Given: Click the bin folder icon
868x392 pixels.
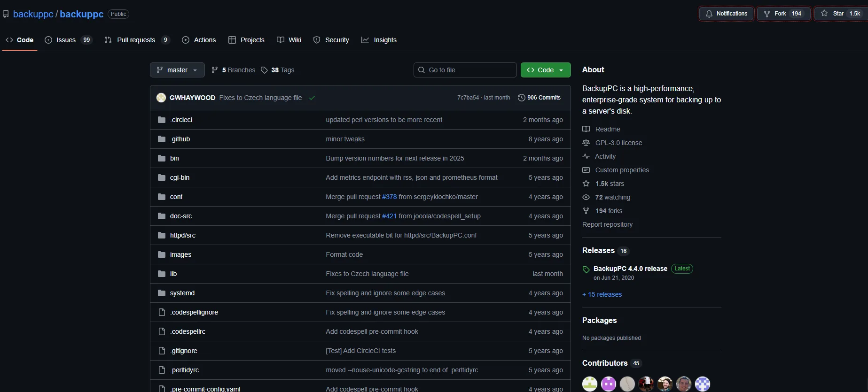Looking at the screenshot, I should [x=162, y=158].
